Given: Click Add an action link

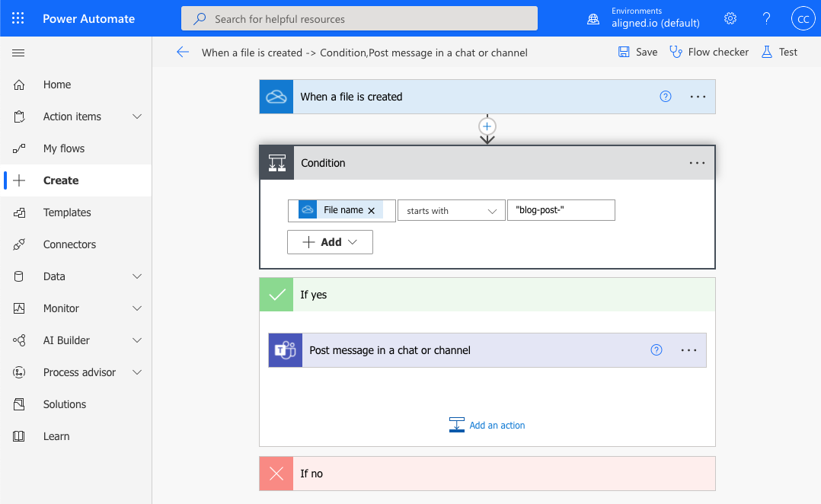Looking at the screenshot, I should point(487,425).
